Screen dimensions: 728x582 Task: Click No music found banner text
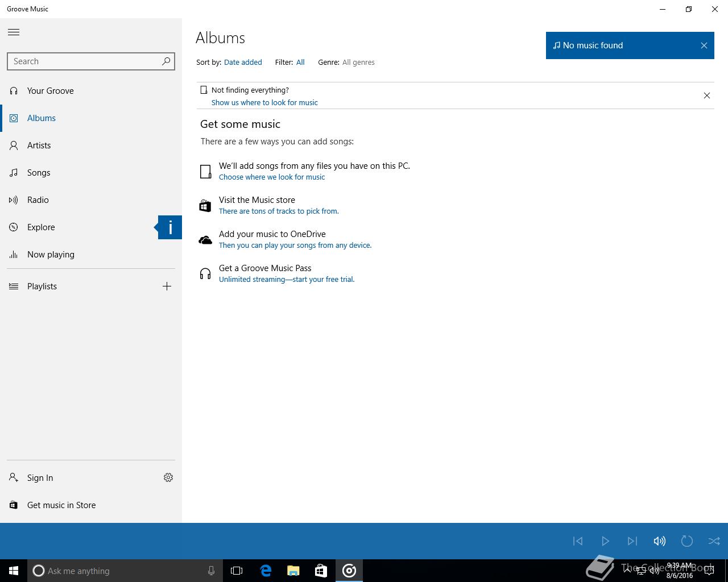click(x=593, y=45)
